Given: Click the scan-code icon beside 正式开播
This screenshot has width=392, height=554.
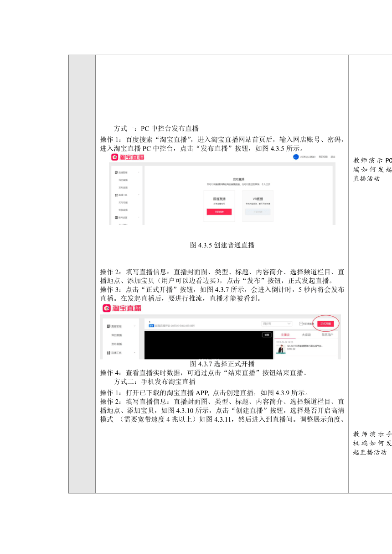Looking at the screenshot, I should [301, 324].
